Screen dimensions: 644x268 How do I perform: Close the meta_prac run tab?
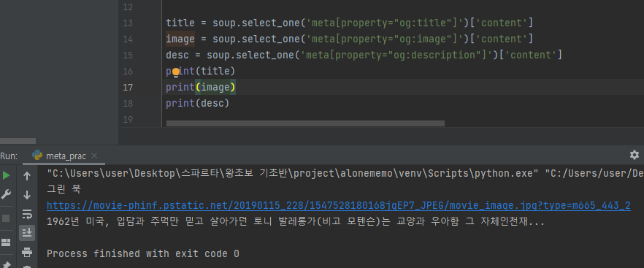pos(94,156)
